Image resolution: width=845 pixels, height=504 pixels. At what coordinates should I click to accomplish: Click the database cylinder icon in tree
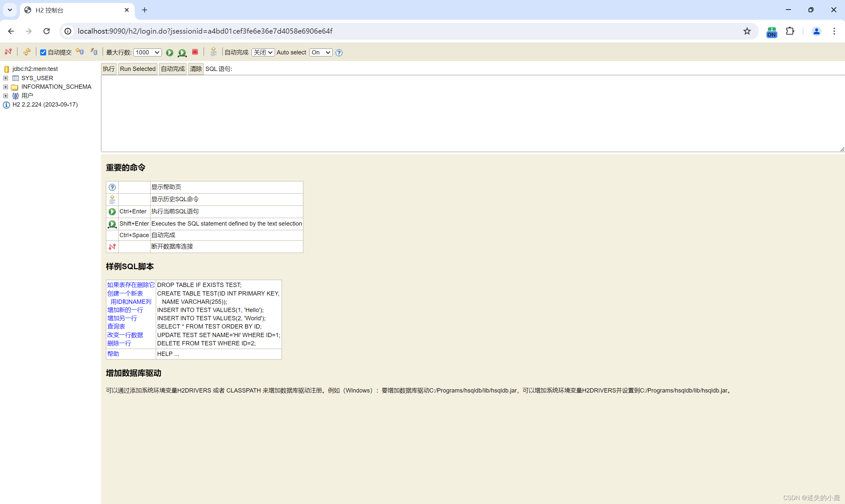click(x=7, y=69)
